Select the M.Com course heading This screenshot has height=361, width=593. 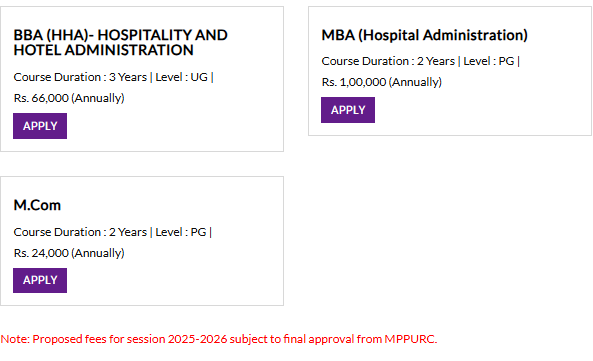[37, 205]
